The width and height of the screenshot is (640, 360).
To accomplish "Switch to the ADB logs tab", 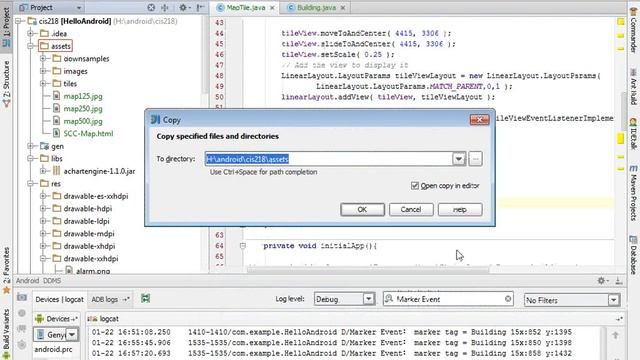I will click(x=110, y=299).
